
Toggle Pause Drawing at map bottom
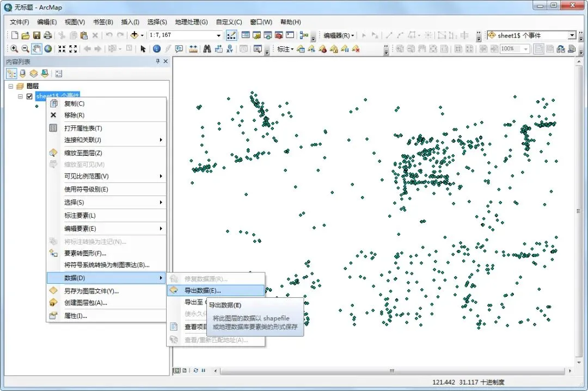pos(203,370)
